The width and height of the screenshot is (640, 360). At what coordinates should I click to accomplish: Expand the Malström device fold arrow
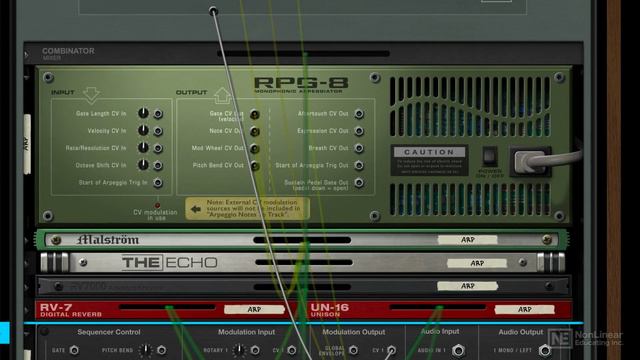tap(27, 240)
